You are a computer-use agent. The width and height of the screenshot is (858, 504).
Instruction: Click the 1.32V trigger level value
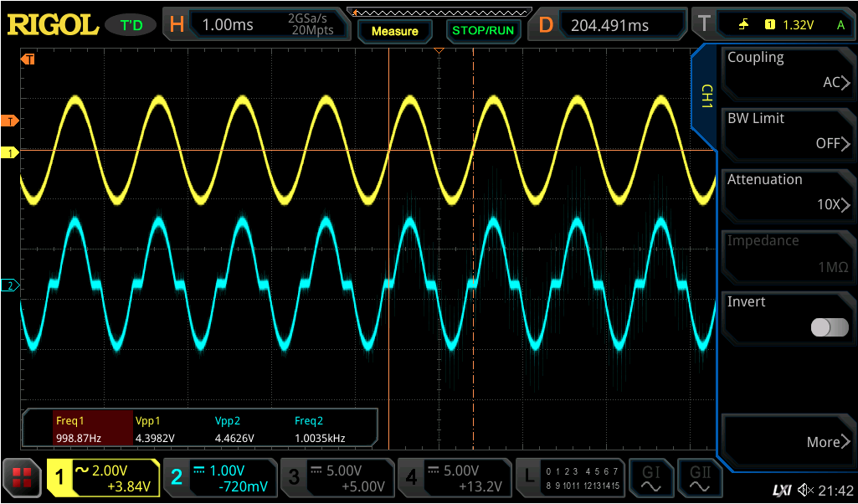point(799,24)
